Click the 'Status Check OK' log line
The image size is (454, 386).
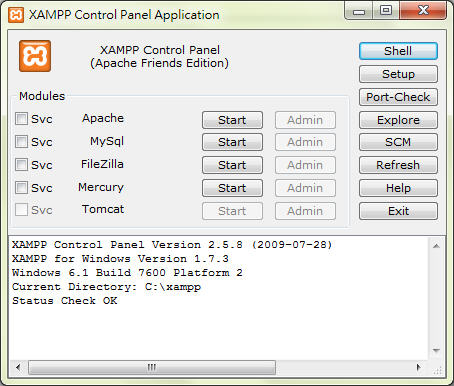tap(65, 301)
